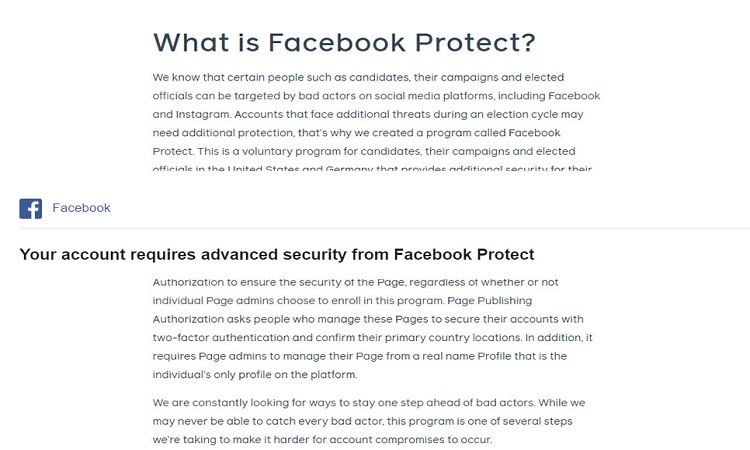Click the line "individual's only profile on the platform"

click(x=254, y=374)
